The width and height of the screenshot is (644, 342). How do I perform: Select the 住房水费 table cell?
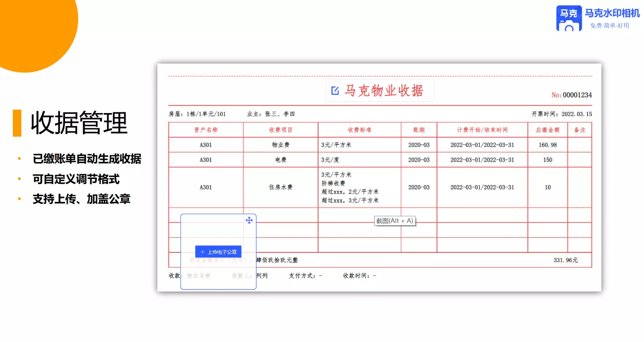point(281,187)
